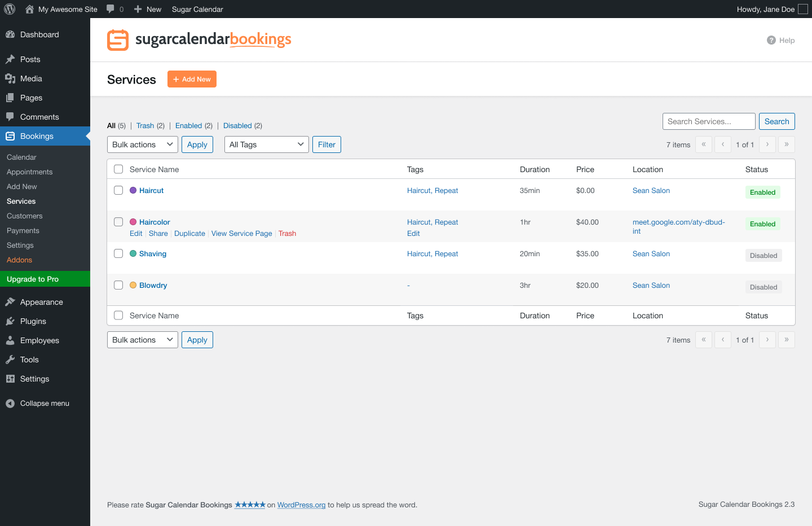The height and width of the screenshot is (526, 812).
Task: Click the Appearance brush icon
Action: click(10, 302)
